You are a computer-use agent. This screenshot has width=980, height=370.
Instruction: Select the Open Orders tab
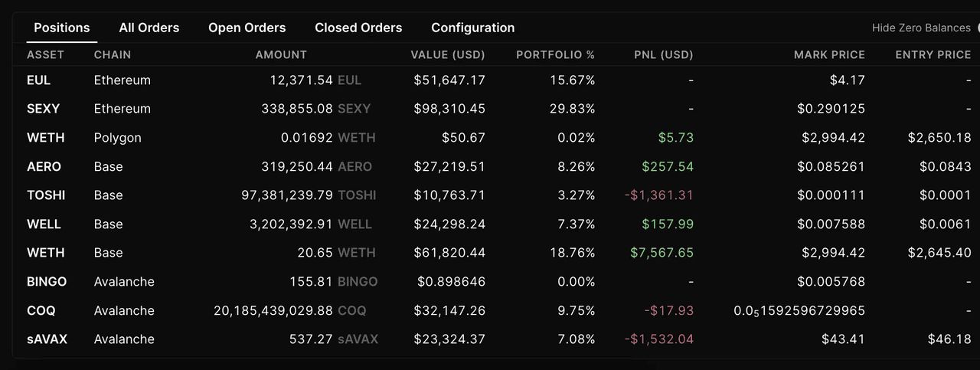pos(247,28)
